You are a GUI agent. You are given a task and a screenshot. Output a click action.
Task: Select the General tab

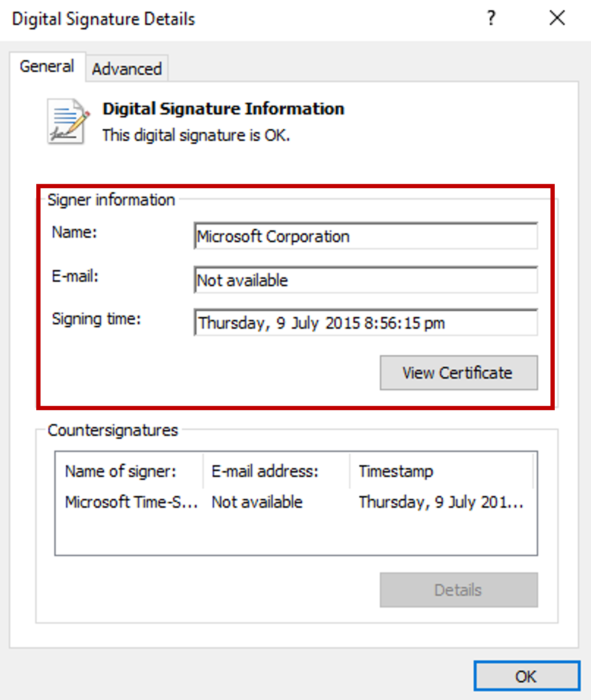click(47, 67)
